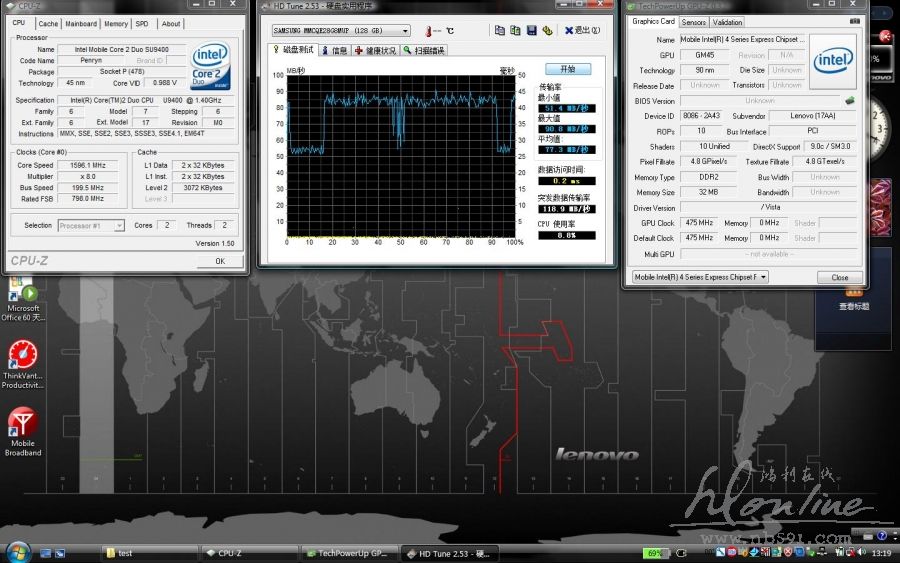Screen dimensions: 900x563
Task: Switch to the Sensors tab in GPU-Z
Action: coord(694,22)
